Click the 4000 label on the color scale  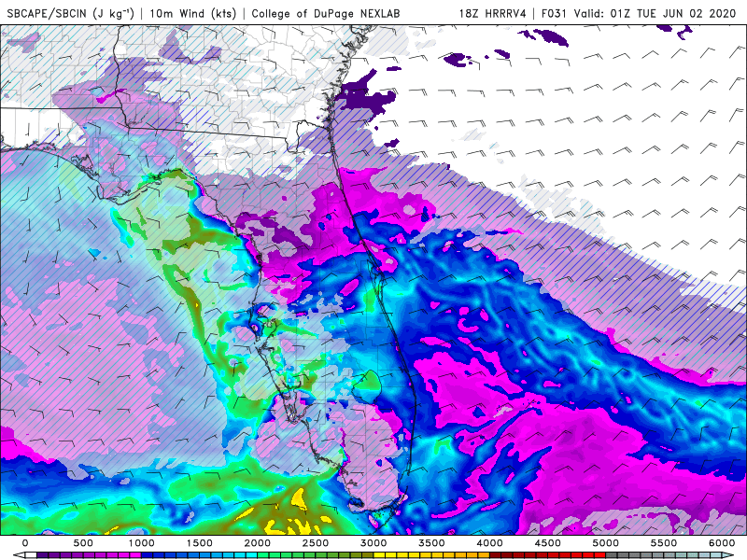(489, 543)
